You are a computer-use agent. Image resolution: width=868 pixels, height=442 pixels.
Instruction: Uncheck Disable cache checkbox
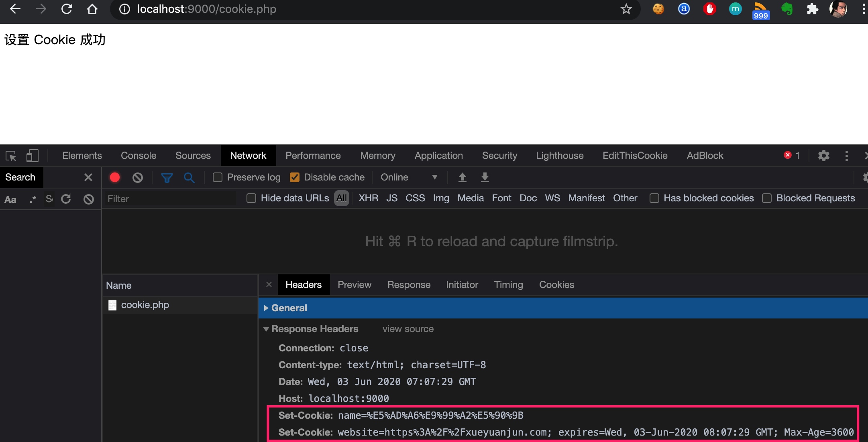point(295,177)
